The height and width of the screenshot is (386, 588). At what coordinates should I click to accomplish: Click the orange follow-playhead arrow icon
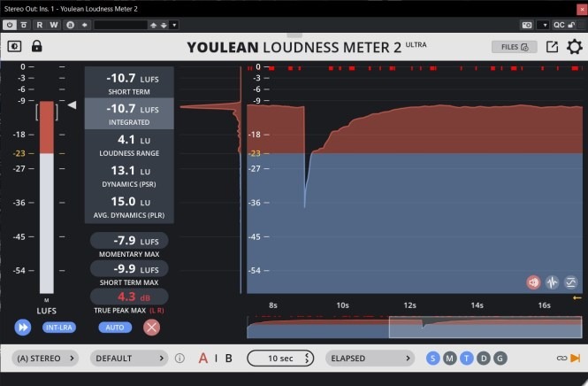coord(576,359)
